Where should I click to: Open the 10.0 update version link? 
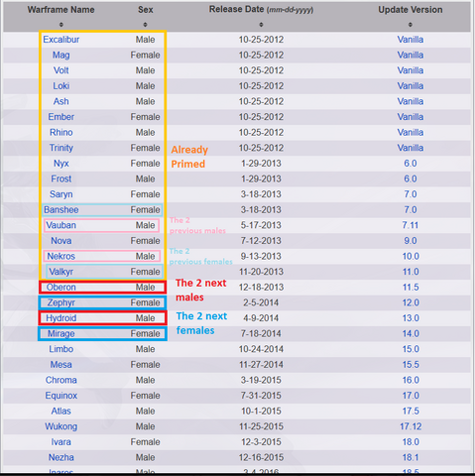(x=411, y=256)
